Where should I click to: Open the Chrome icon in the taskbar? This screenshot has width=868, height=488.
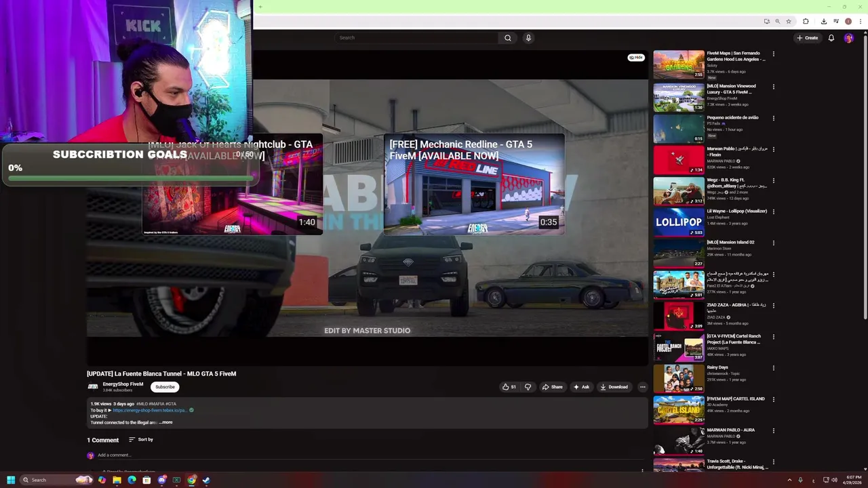coord(191,480)
